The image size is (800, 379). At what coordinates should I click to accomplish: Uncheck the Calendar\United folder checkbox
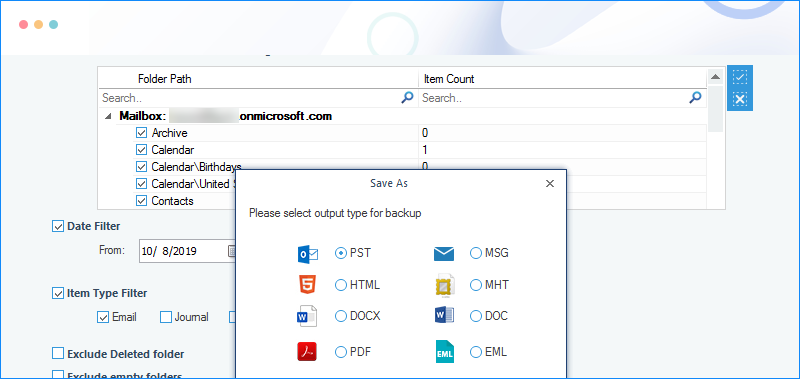(x=141, y=184)
